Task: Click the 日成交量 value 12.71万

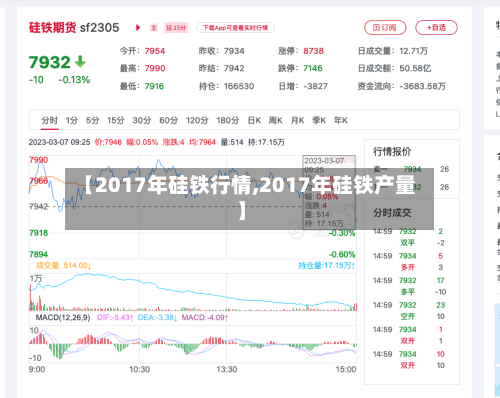Action: tap(413, 51)
